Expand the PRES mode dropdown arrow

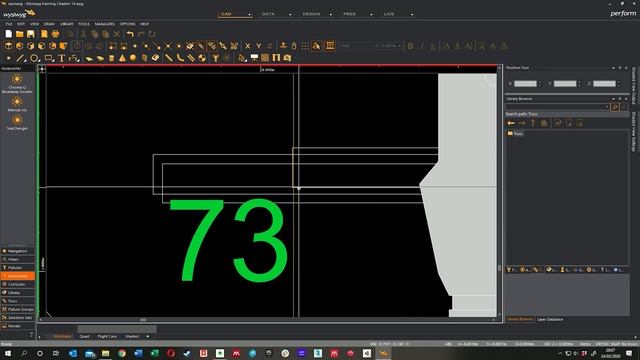click(371, 15)
